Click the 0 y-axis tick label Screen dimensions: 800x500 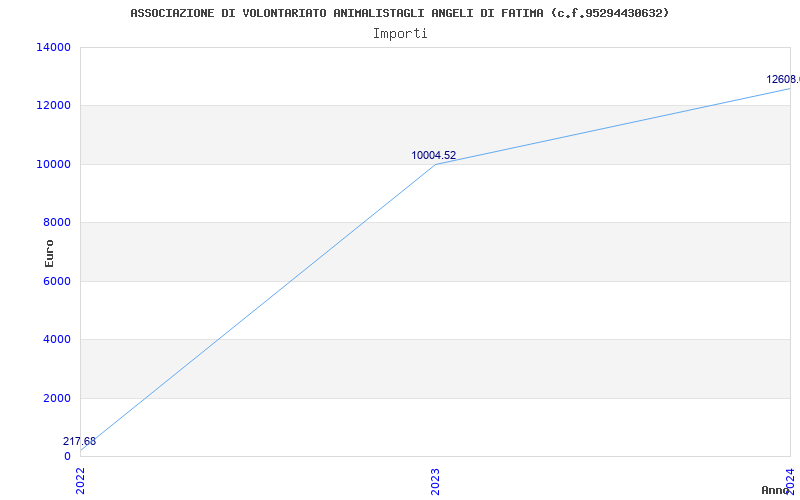tap(67, 456)
